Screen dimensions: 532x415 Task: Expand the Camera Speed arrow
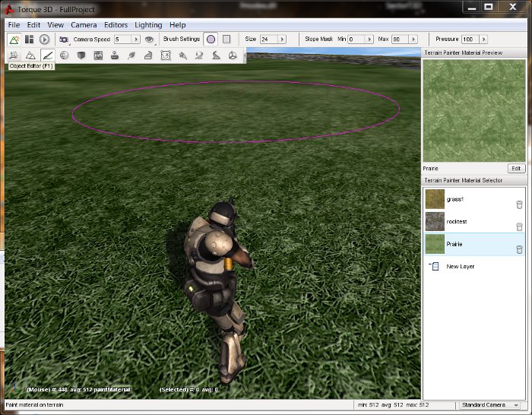(x=137, y=39)
